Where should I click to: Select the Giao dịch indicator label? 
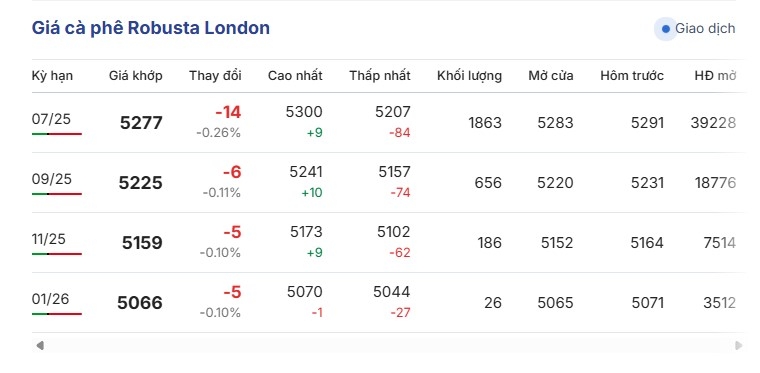[705, 29]
